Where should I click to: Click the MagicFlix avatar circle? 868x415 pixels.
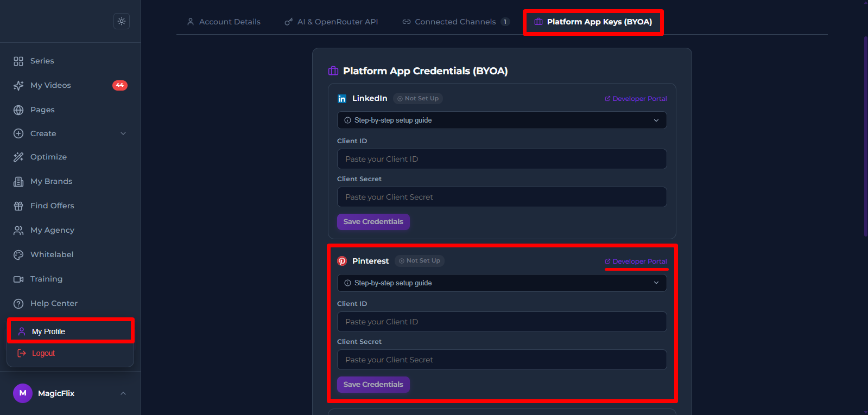[23, 393]
